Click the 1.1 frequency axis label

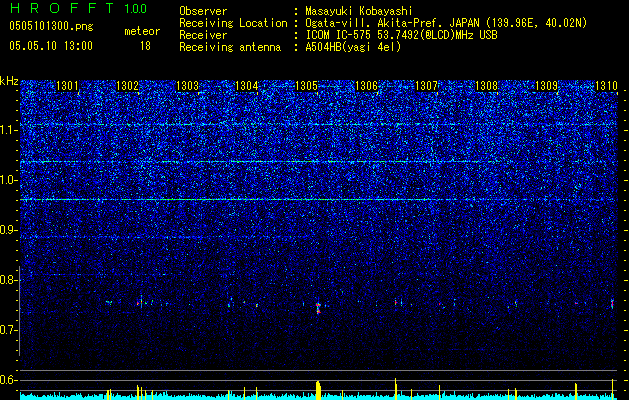click(x=9, y=130)
